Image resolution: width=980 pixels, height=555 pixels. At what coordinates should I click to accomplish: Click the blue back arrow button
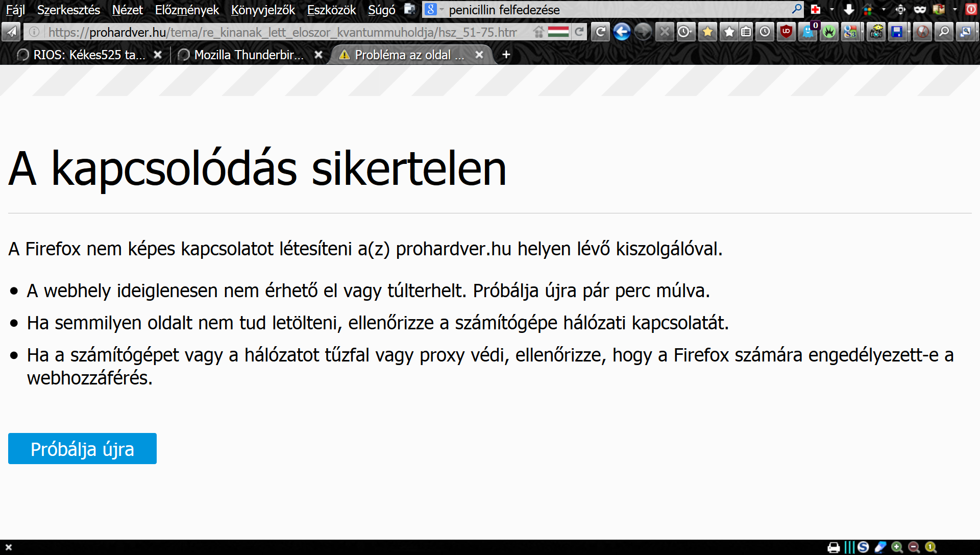point(622,32)
